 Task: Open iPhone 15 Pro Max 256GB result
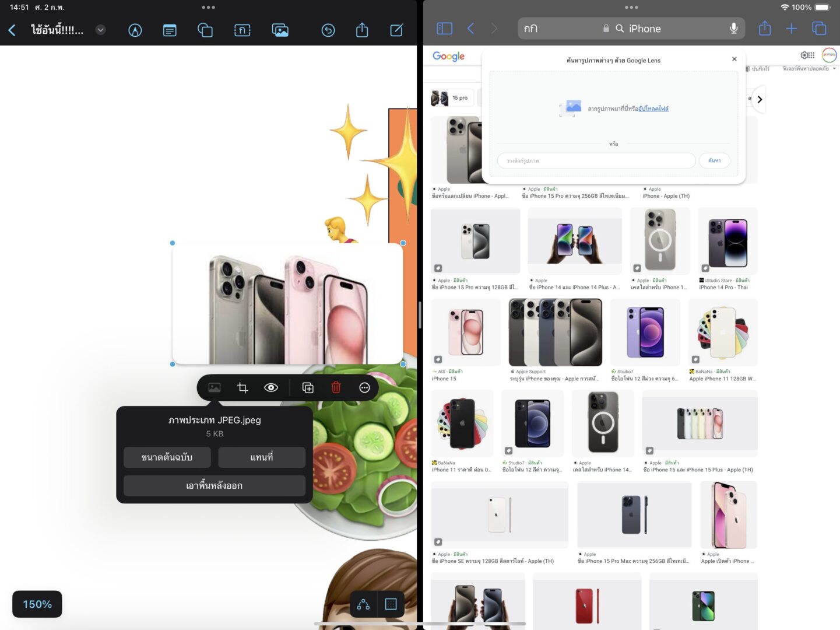pyautogui.click(x=634, y=514)
